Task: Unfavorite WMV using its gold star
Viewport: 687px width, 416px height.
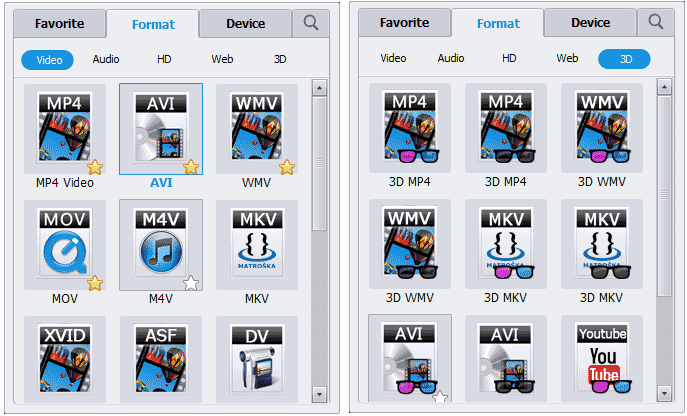Action: 287,167
